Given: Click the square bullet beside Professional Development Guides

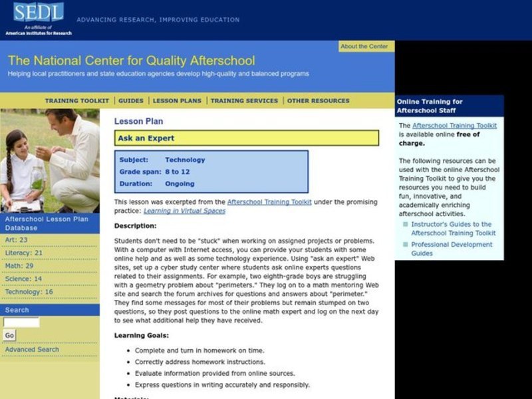Looking at the screenshot, I should click(405, 244).
